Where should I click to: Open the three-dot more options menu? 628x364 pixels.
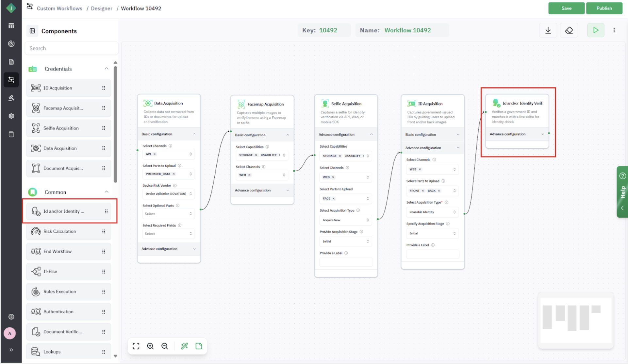point(614,30)
